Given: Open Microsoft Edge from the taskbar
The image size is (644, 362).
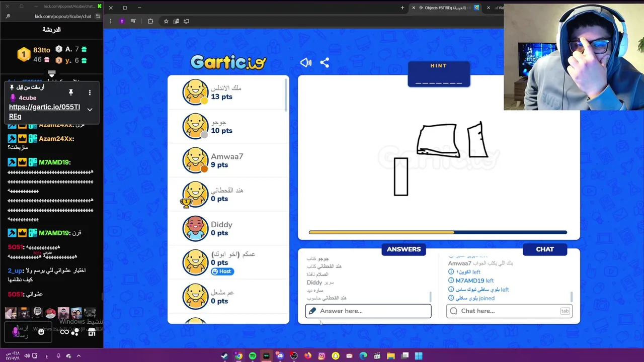Looking at the screenshot, I should point(363,356).
